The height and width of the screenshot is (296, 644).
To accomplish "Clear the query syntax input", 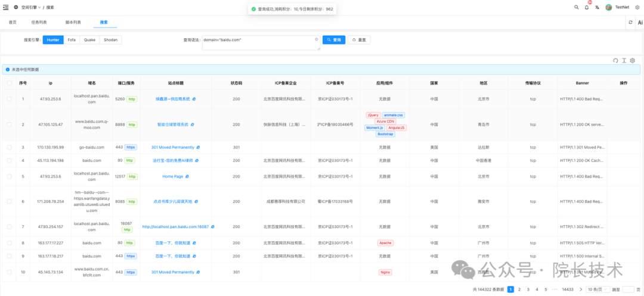I will tap(317, 39).
